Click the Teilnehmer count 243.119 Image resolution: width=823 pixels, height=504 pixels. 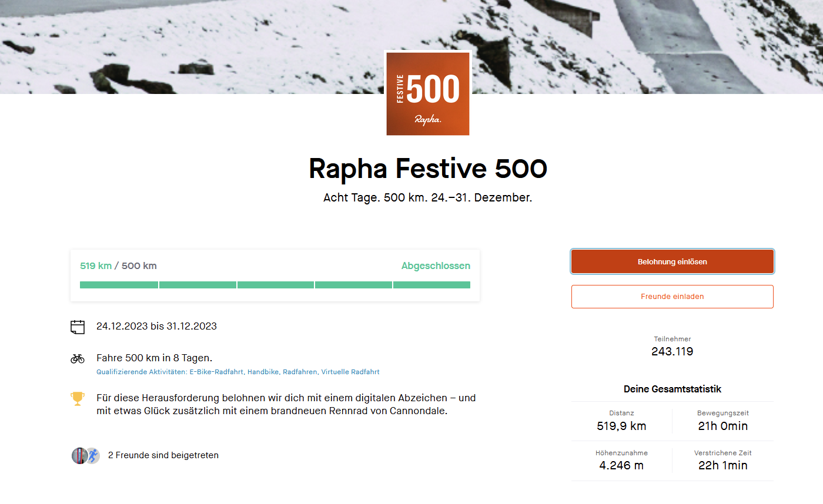[x=672, y=352]
